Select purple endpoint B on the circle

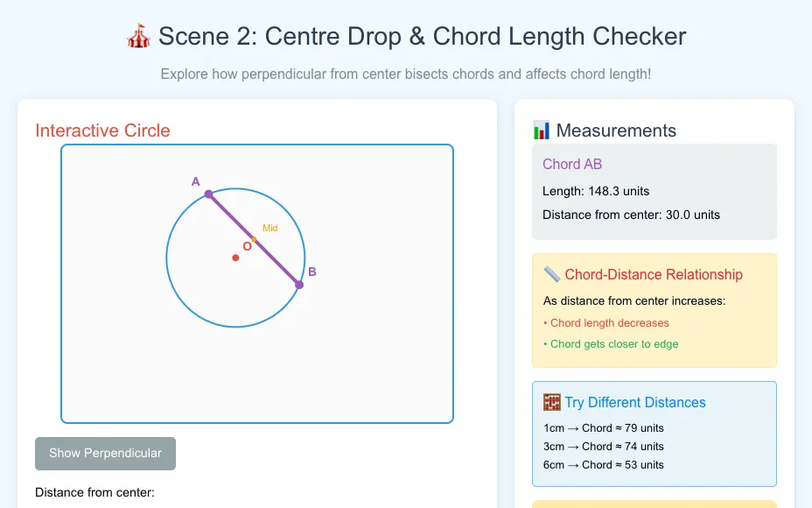(x=299, y=285)
